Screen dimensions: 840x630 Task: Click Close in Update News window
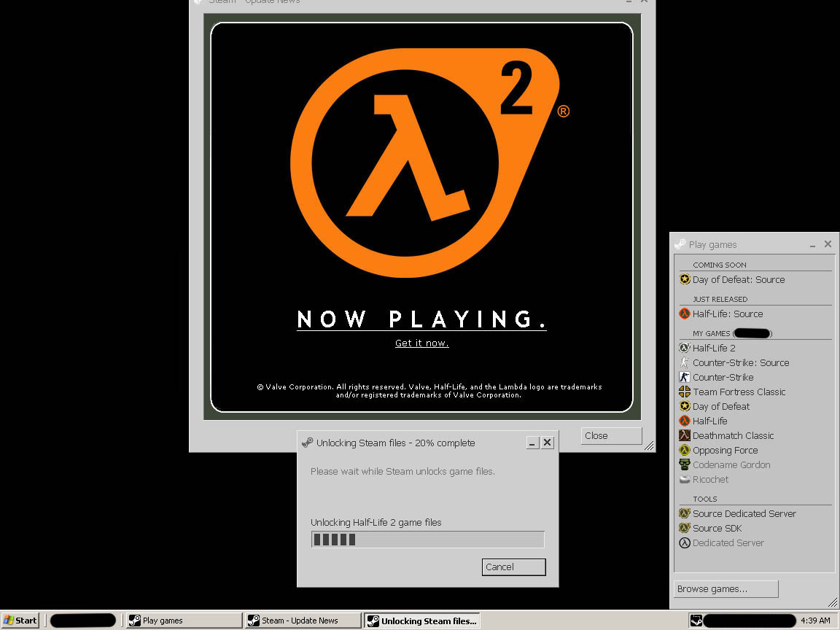click(x=611, y=435)
